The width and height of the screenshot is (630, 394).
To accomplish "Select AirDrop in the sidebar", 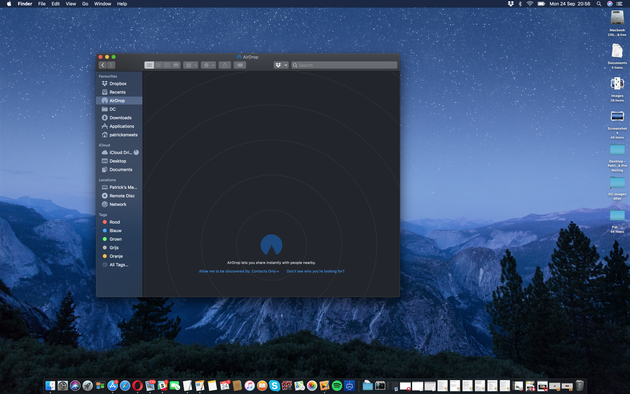I will (119, 100).
